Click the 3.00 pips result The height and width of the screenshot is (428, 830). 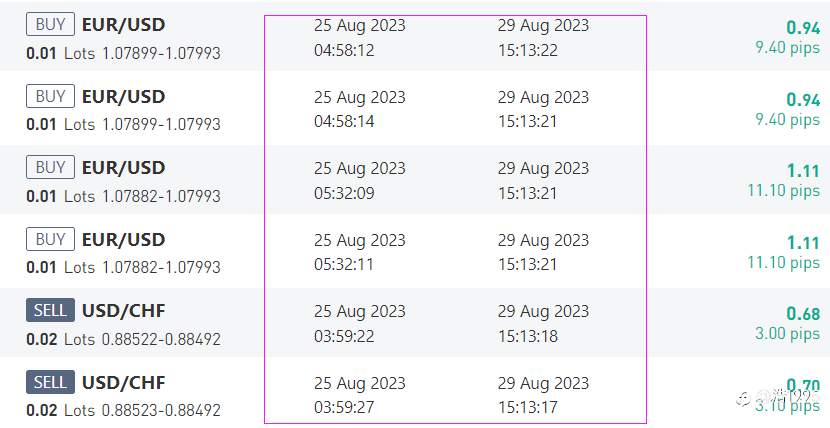click(x=788, y=334)
